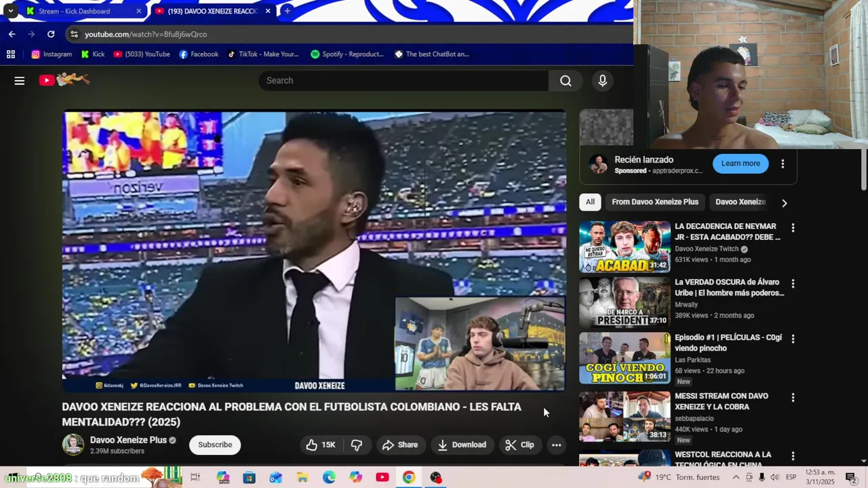Open File Explorer in the taskbar
This screenshot has height=488, width=868.
point(302,477)
